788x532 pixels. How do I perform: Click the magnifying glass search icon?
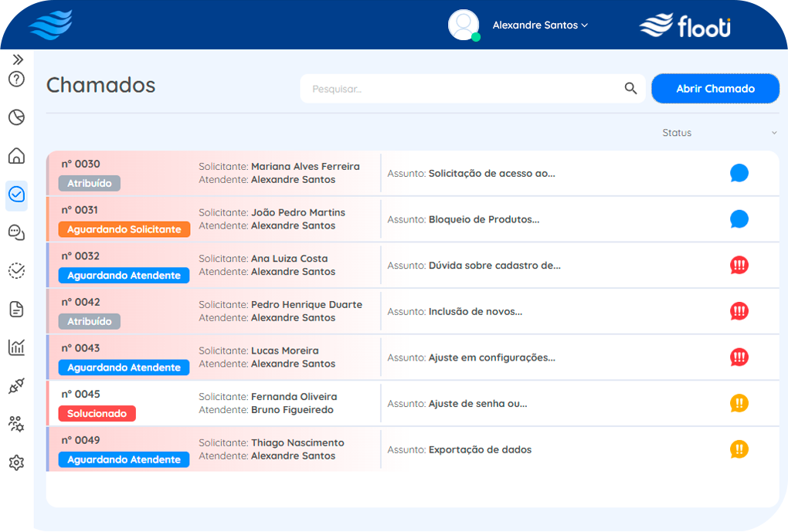[630, 89]
